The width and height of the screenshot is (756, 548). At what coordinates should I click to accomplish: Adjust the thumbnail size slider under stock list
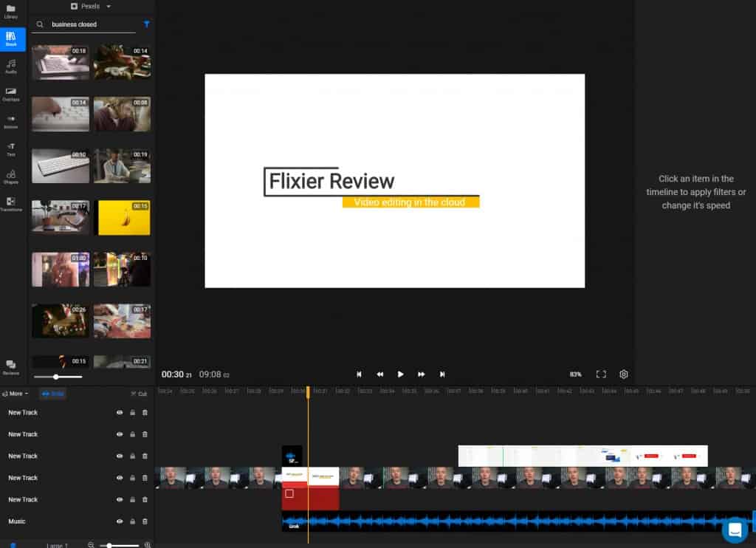(x=58, y=377)
